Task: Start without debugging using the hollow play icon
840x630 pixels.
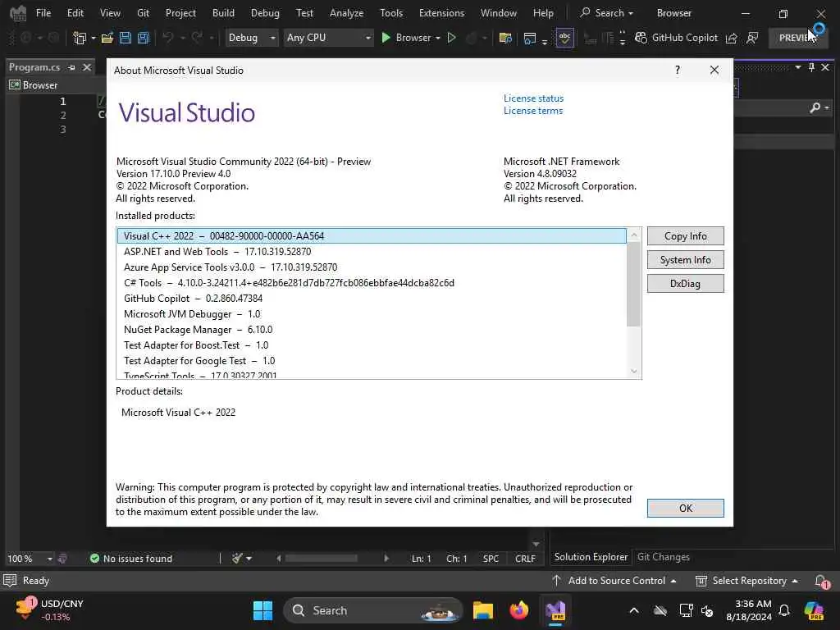Action: point(452,38)
